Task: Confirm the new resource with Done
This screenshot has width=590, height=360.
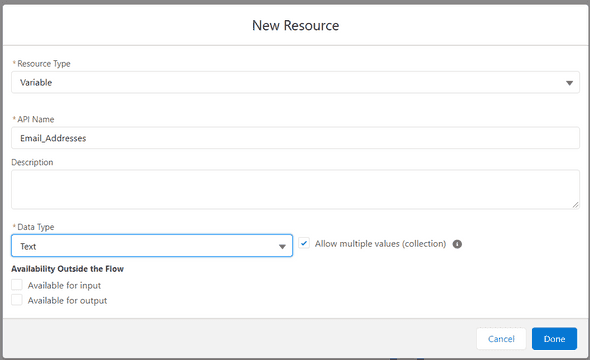Action: 554,339
